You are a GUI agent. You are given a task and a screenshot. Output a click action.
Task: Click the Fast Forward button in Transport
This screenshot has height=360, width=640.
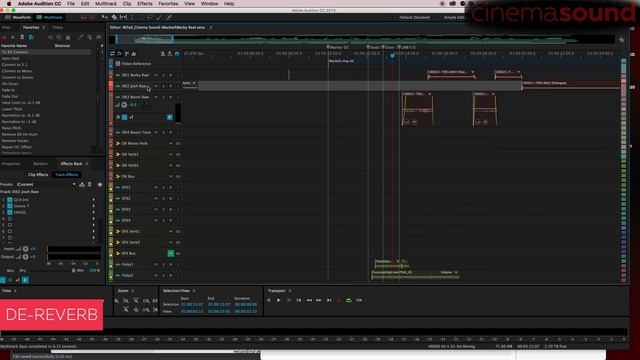tap(319, 300)
